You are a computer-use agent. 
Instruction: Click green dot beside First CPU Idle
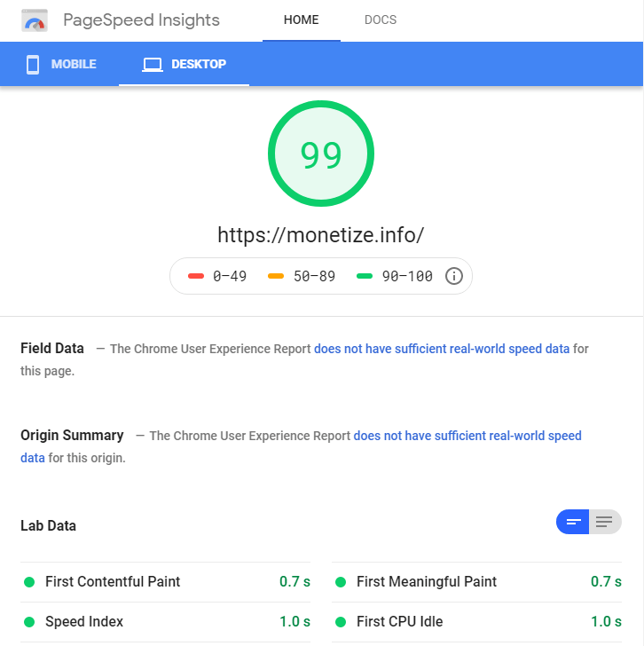[341, 622]
